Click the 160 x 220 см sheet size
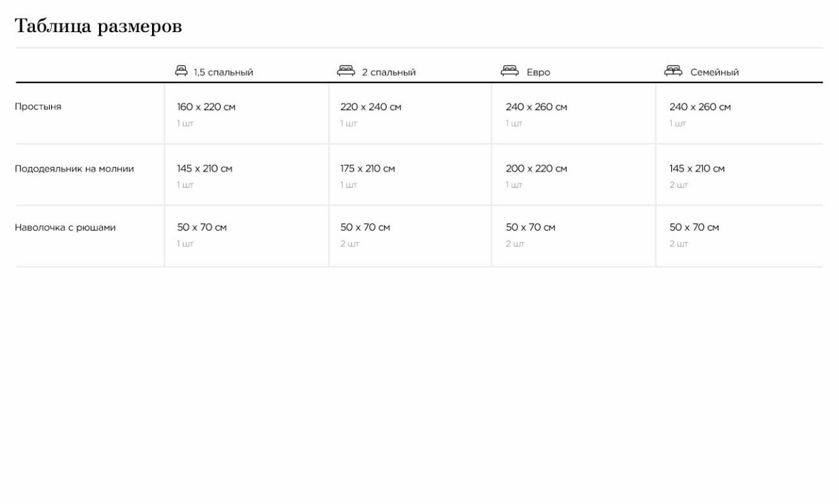This screenshot has width=839, height=504. pos(206,107)
